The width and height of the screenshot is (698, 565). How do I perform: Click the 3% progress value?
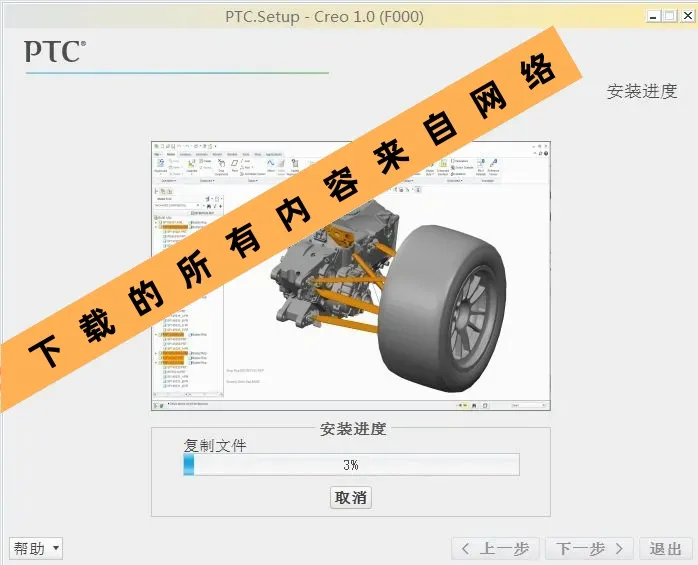click(351, 465)
